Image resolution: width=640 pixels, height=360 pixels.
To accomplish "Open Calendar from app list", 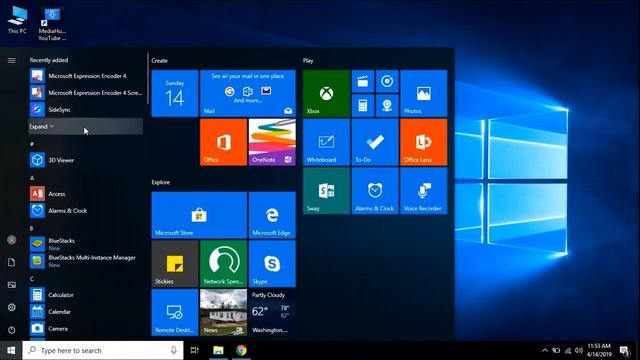I will pos(86,311).
